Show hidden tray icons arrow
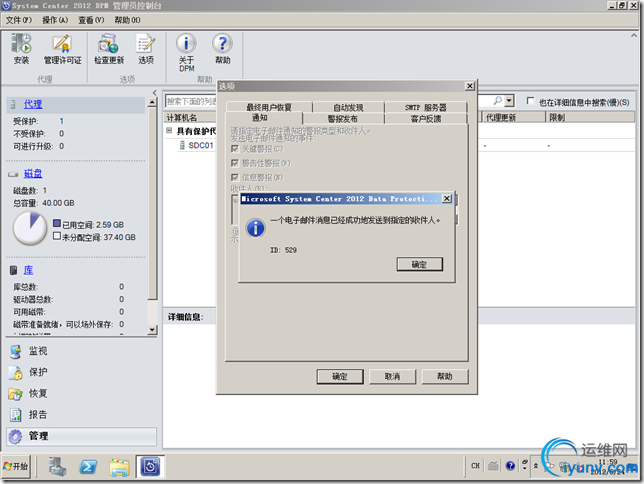The height and width of the screenshot is (484, 644). [536, 466]
